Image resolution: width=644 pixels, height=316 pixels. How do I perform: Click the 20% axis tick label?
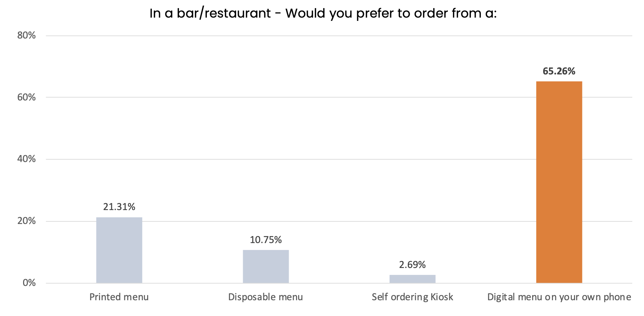coord(26,221)
